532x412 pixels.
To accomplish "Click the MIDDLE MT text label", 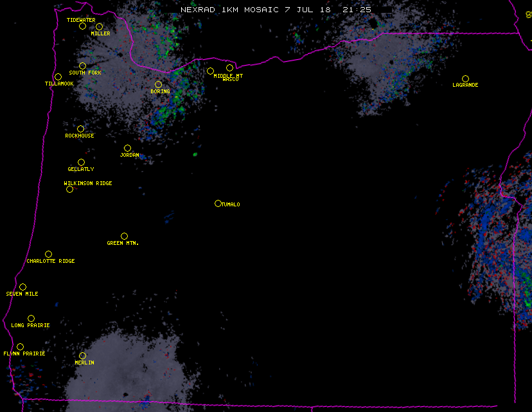I will tap(227, 75).
